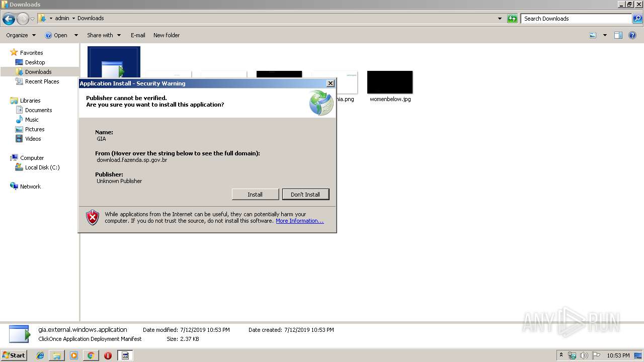Screen dimensions: 644x362
Task: Select Computer in navigation pane
Action: tap(32, 158)
